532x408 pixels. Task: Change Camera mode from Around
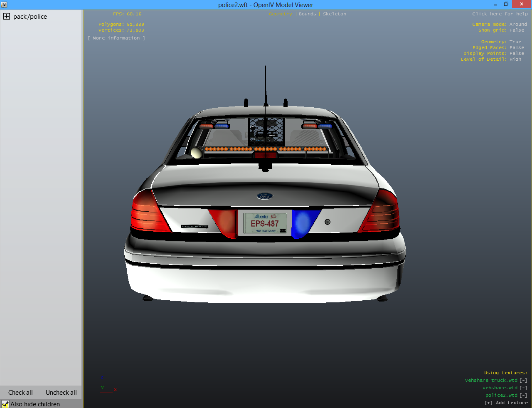pyautogui.click(x=499, y=25)
